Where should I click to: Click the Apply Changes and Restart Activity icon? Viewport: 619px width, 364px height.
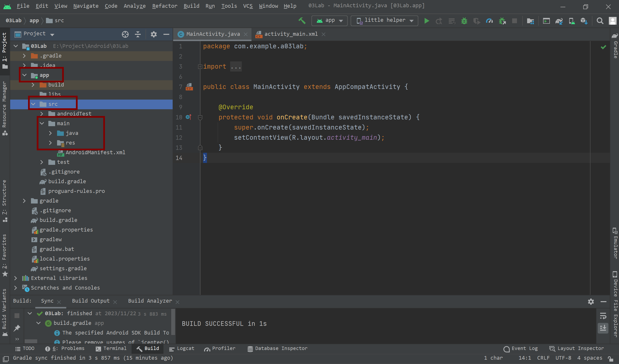point(439,21)
